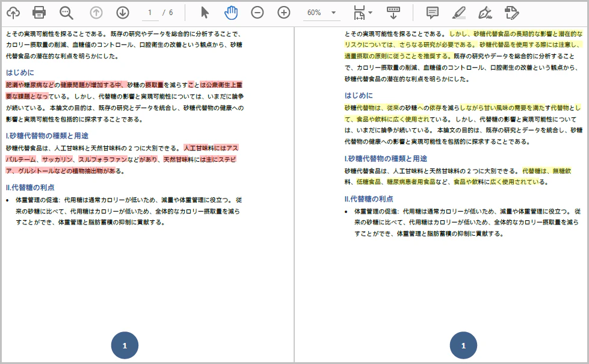
Task: Click red highlighted text スルフォラファン
Action: tap(102, 159)
